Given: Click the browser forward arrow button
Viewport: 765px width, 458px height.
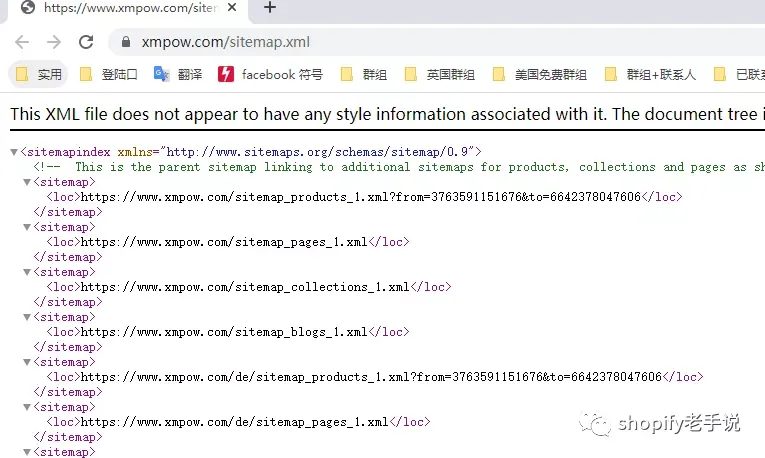Looking at the screenshot, I should [x=54, y=42].
